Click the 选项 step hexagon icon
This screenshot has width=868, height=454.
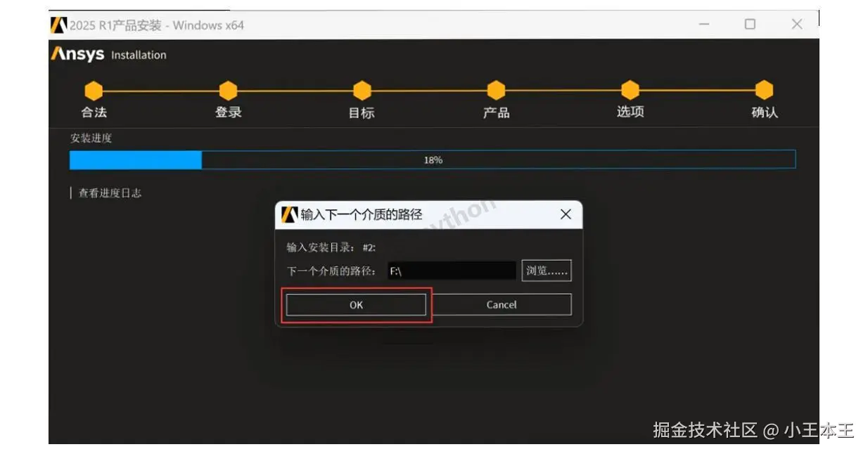click(x=630, y=90)
